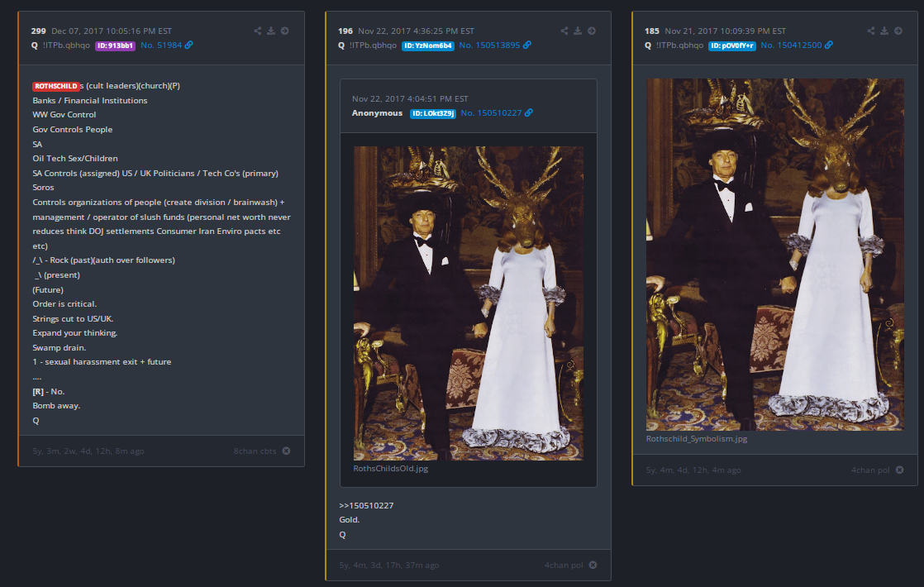Click the line Oil Tech Sex/Children
Screen dimensions: 924x587
pyautogui.click(x=75, y=158)
